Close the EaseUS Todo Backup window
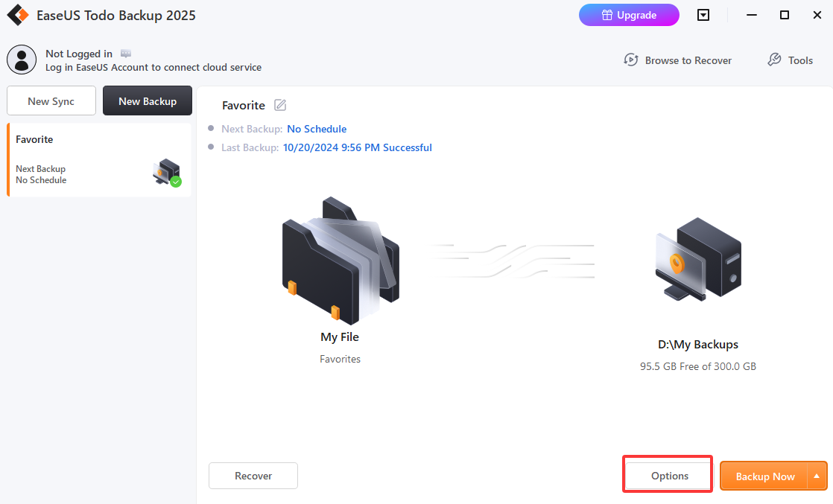This screenshot has height=504, width=833. click(817, 15)
